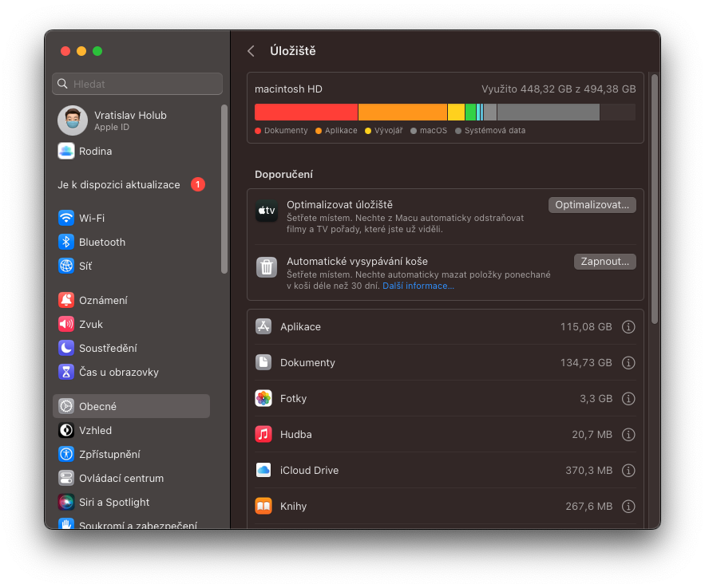Click the Hudba music icon in list
The width and height of the screenshot is (705, 588).
(x=263, y=434)
